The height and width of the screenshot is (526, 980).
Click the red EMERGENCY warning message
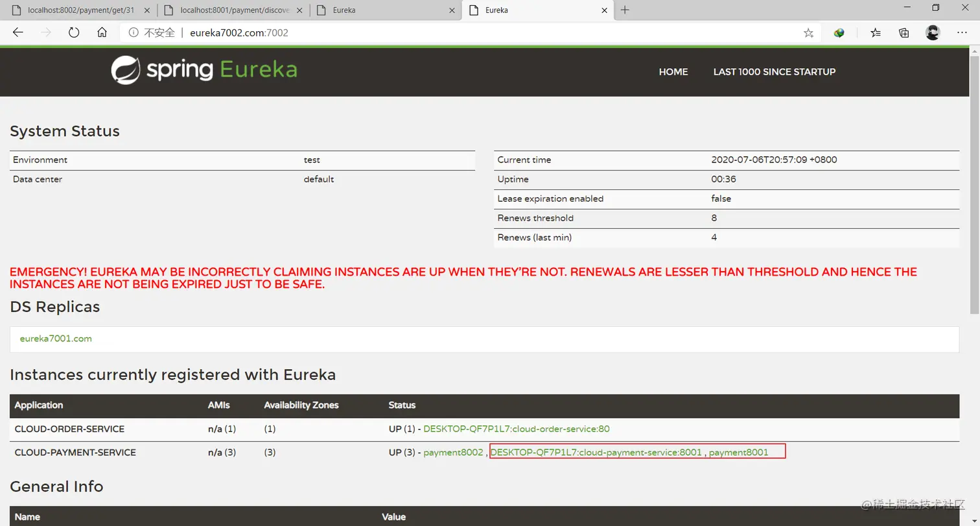[463, 278]
